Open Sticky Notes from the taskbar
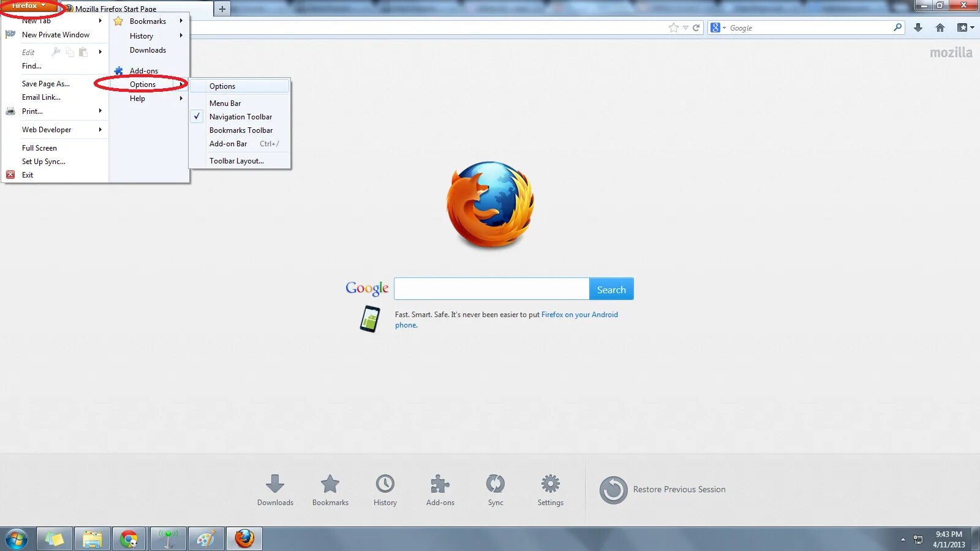This screenshot has width=980, height=551. pos(55,539)
